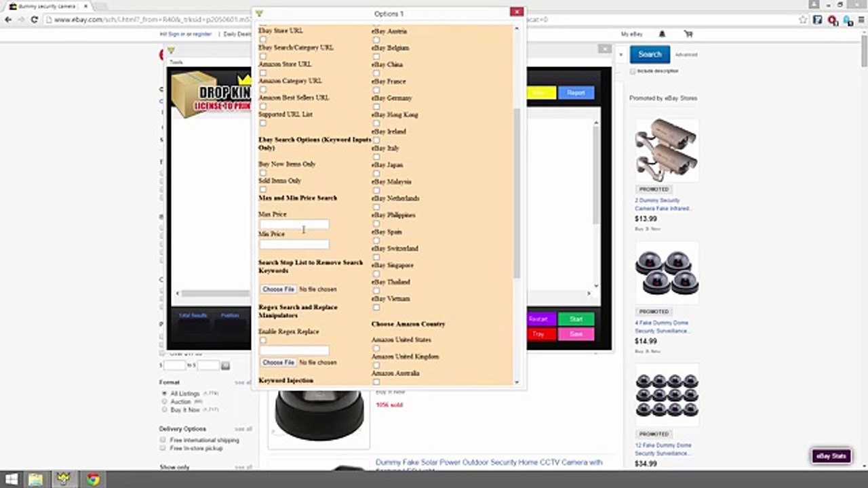Submit the eBay price range arrow button
Screen dimensions: 868x488
[225, 365]
